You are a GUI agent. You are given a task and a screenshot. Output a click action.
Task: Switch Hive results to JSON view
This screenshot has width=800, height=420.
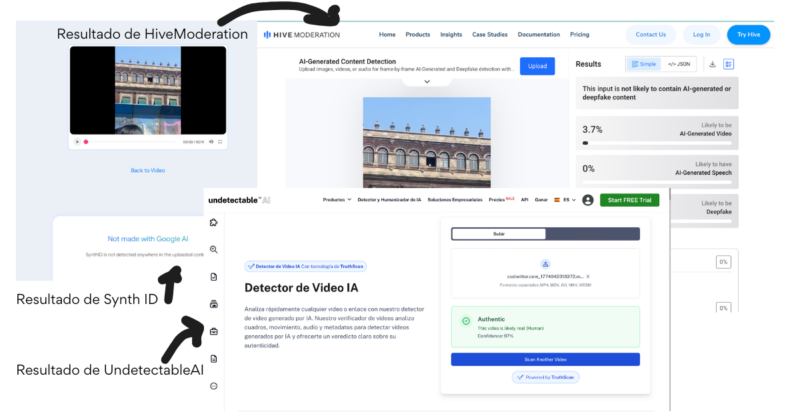coord(679,64)
